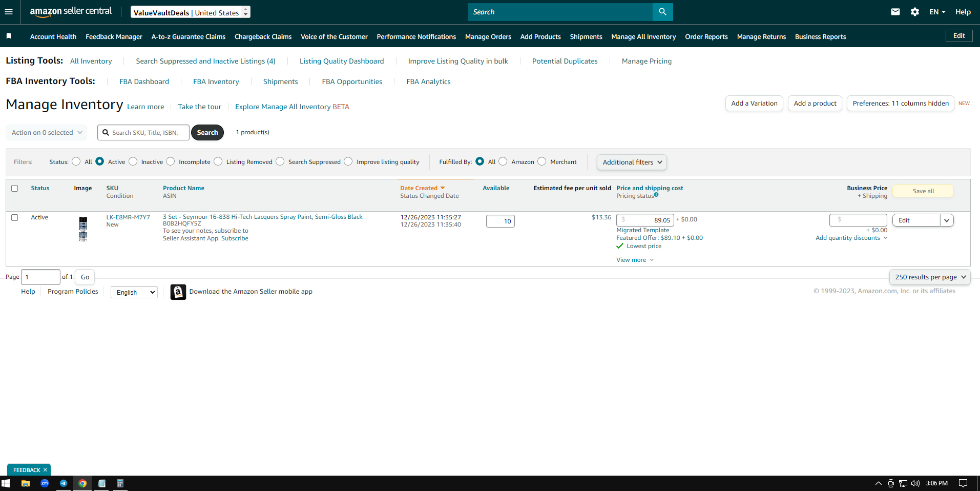980x491 pixels.
Task: Click the Date Created sort arrow
Action: [x=443, y=188]
